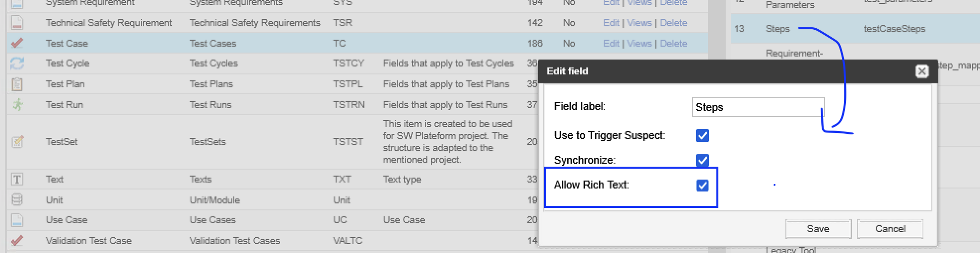Click the Test Run green runner icon
This screenshot has height=253, width=980.
tap(17, 105)
